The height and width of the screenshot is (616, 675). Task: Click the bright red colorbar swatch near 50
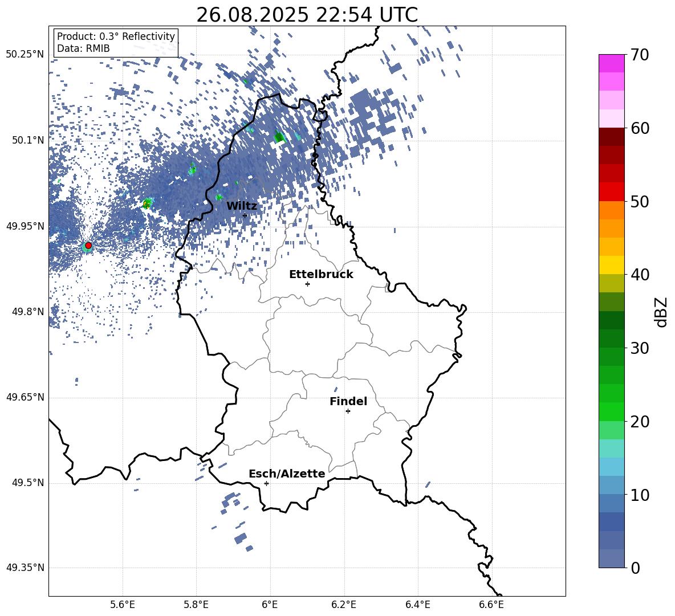pos(611,192)
